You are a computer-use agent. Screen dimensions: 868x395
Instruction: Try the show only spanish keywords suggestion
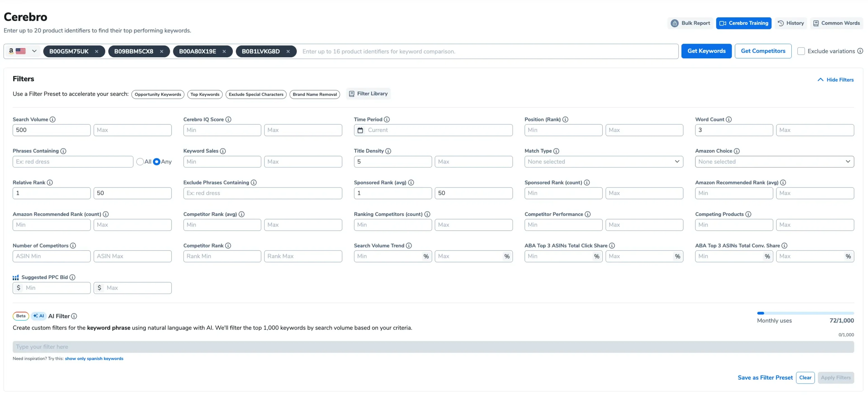(x=94, y=359)
